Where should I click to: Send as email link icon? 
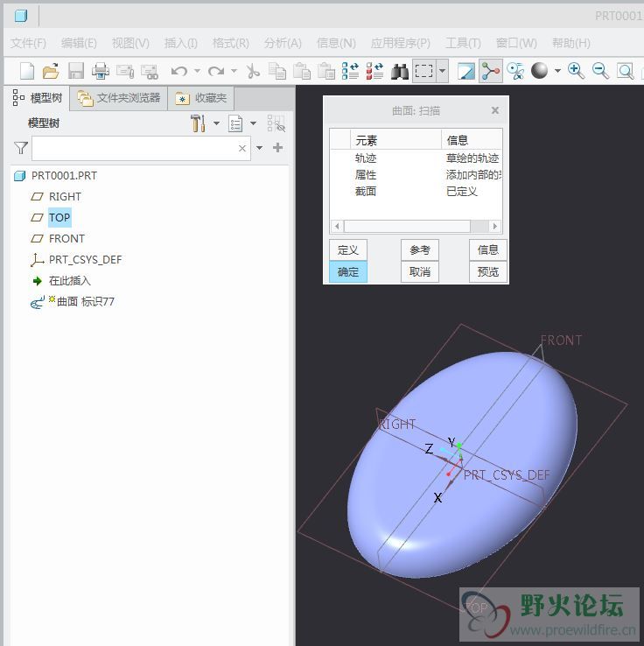pyautogui.click(x=150, y=71)
